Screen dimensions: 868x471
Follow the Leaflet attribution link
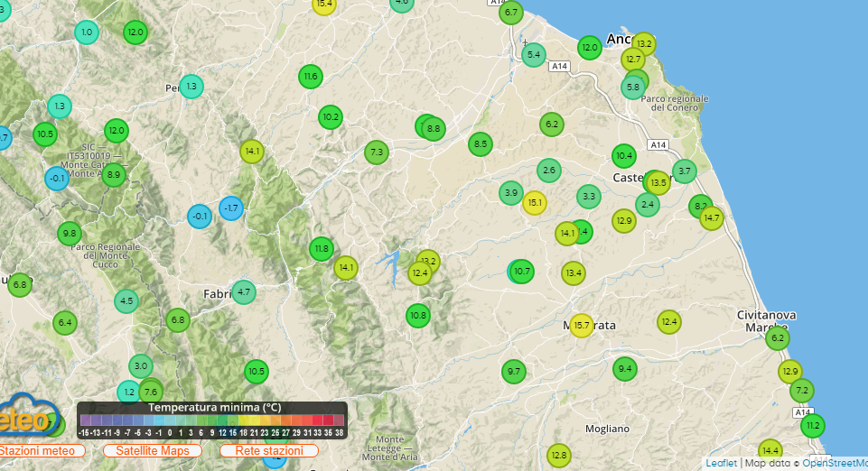coord(721,464)
